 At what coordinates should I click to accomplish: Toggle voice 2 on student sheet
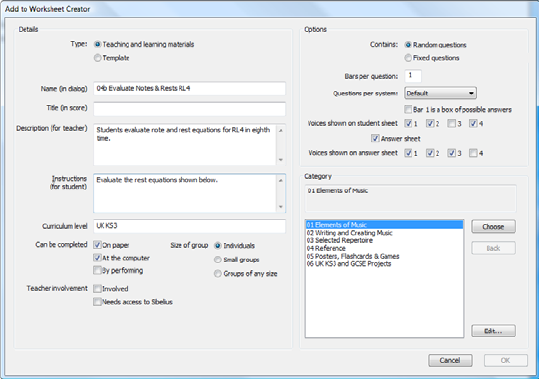(430, 123)
